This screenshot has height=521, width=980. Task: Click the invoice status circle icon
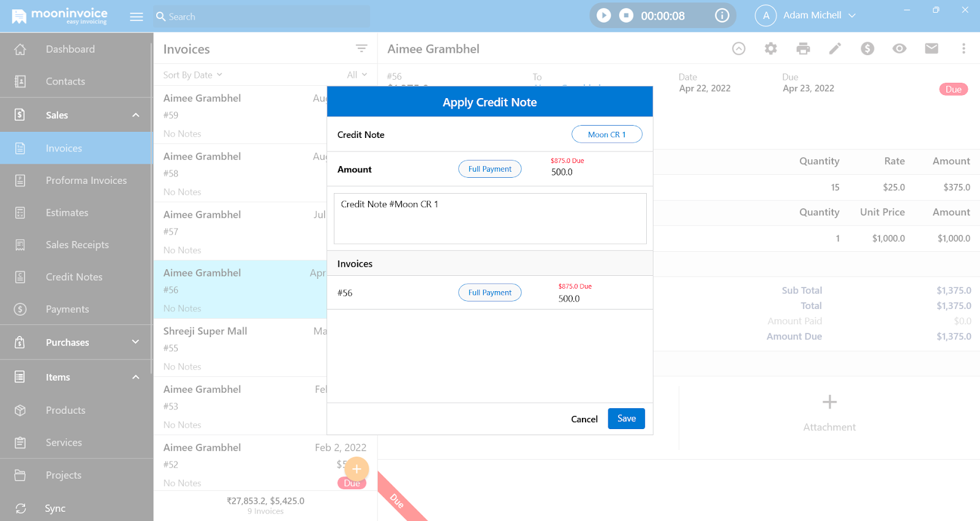pyautogui.click(x=739, y=48)
